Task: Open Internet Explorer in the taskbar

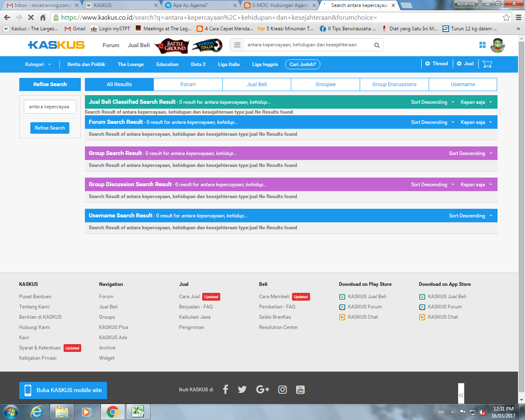Action: pyautogui.click(x=37, y=411)
